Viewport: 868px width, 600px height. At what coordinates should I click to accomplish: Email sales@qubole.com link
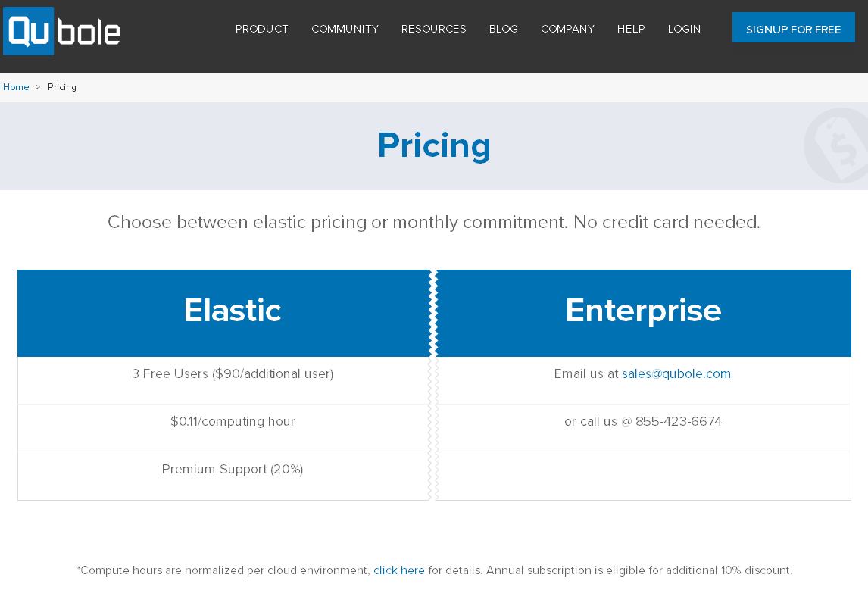[676, 373]
